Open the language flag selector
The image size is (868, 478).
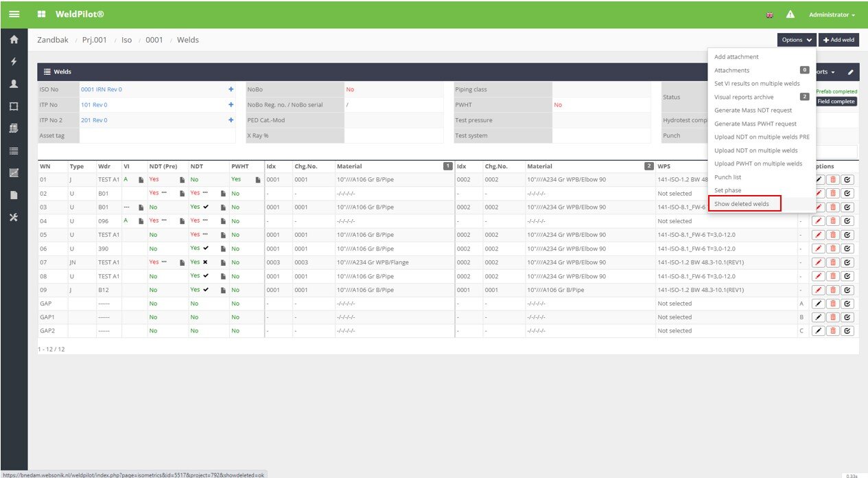[x=770, y=15]
